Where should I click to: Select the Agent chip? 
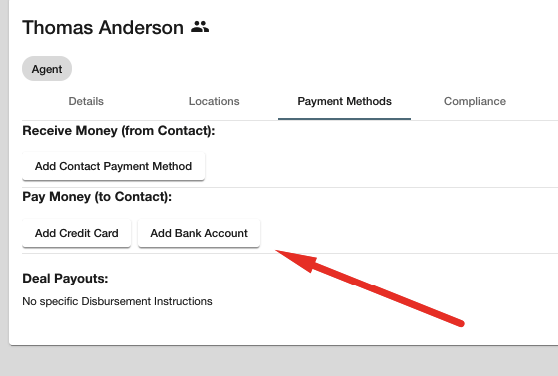click(x=47, y=69)
